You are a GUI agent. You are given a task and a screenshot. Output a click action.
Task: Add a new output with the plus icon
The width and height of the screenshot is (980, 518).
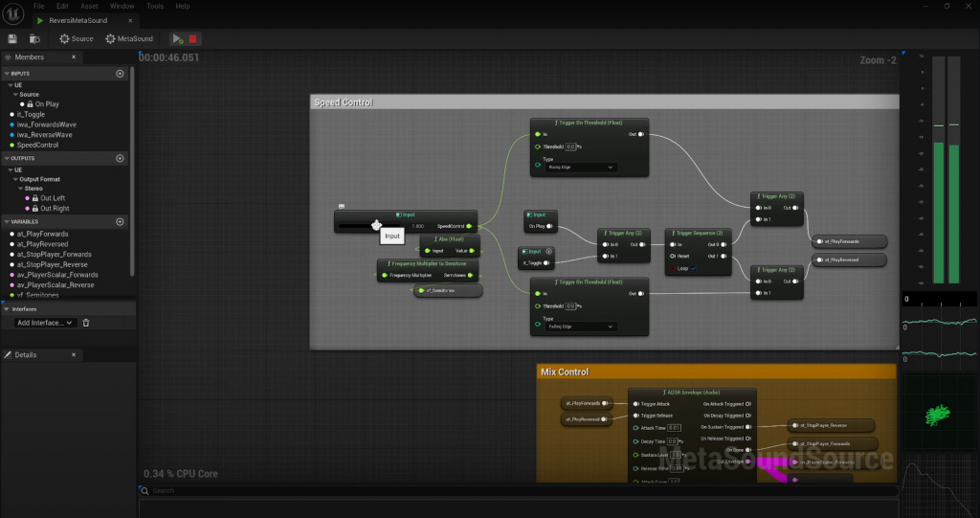[120, 158]
